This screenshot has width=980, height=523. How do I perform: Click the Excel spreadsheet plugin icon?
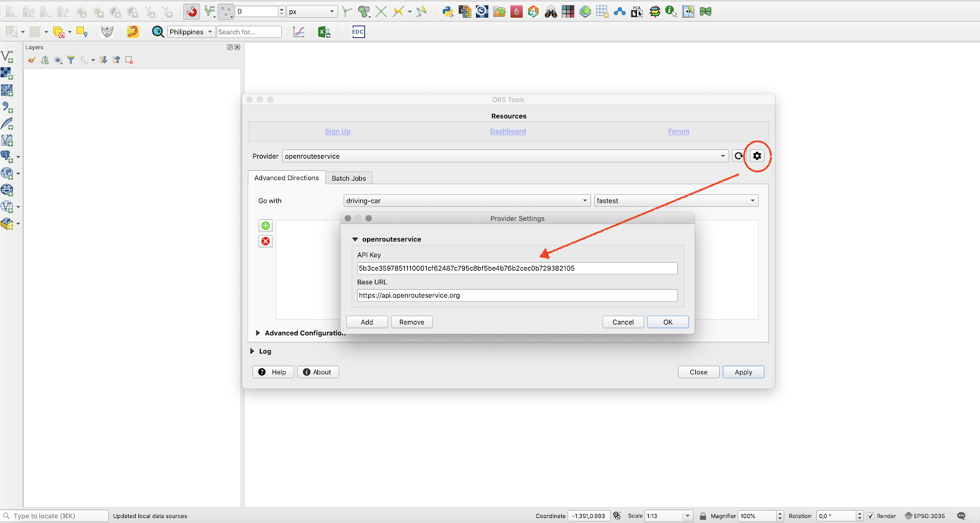point(324,32)
